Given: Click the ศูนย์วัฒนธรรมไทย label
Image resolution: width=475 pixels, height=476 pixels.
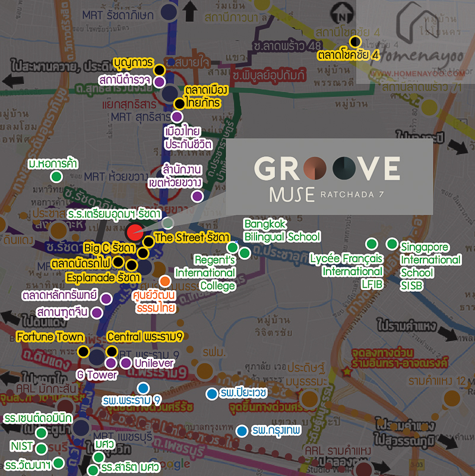Looking at the screenshot, I should click(154, 301).
